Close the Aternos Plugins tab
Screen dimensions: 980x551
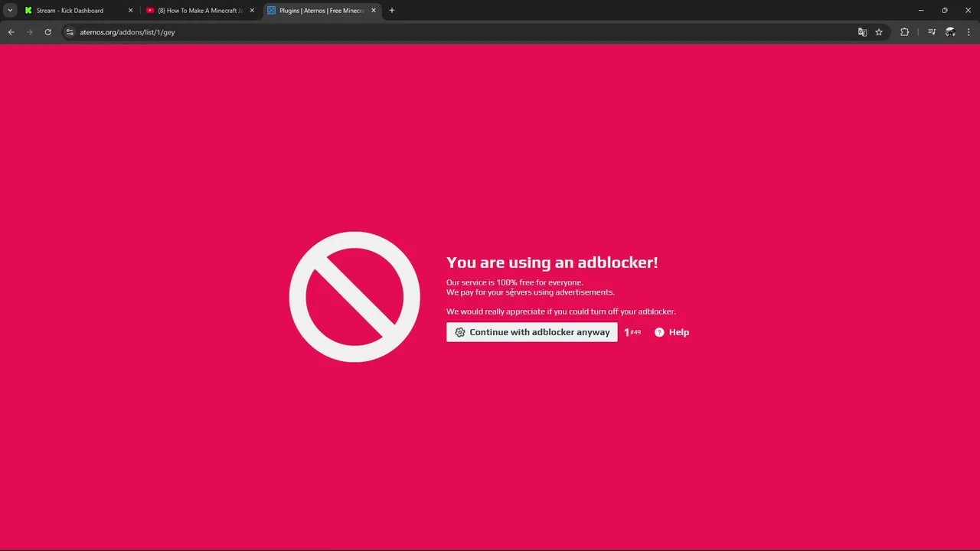tap(374, 11)
